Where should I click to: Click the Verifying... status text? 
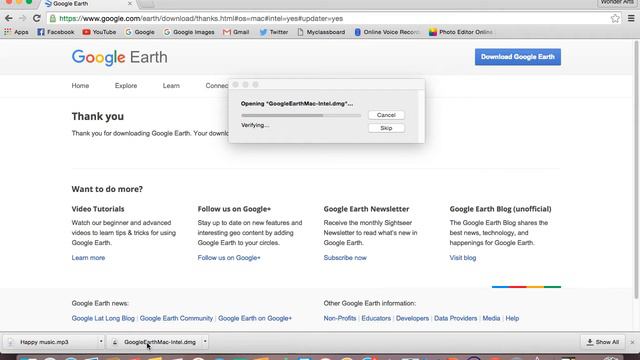click(255, 125)
